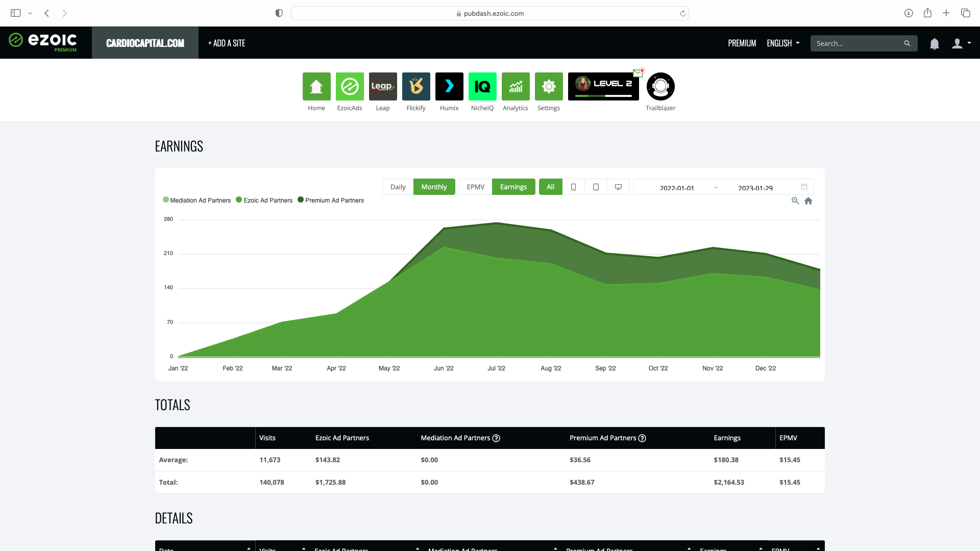980x551 pixels.
Task: Click the Visits totals column header
Action: 267,438
